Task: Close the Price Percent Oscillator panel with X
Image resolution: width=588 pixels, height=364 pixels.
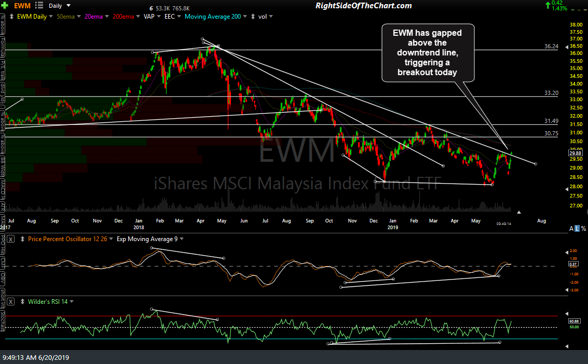Action: click(x=9, y=239)
